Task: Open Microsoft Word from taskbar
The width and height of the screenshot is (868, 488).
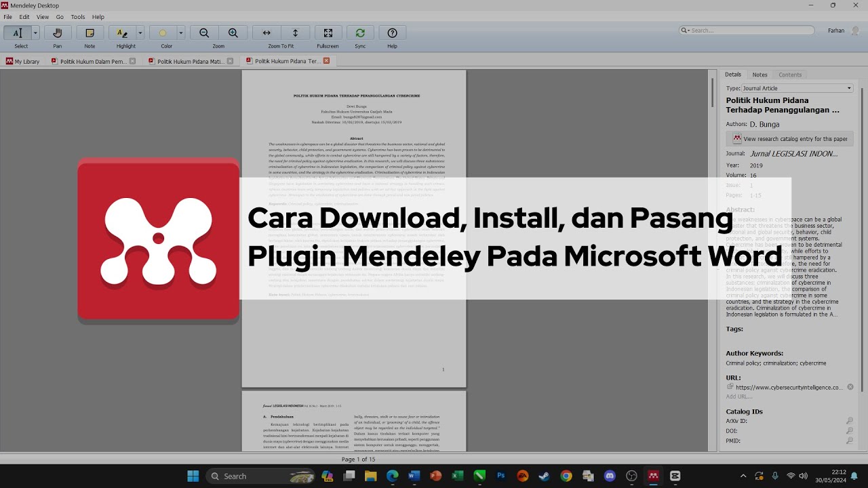Action: click(x=414, y=476)
